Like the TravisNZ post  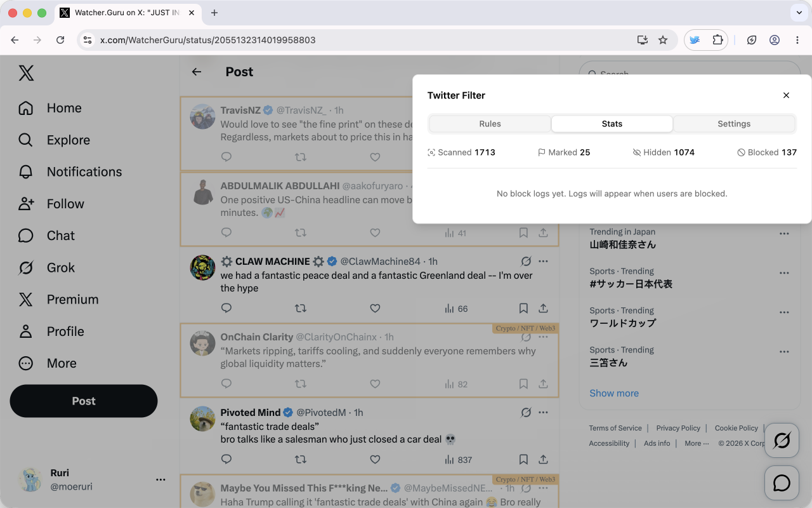pos(375,157)
